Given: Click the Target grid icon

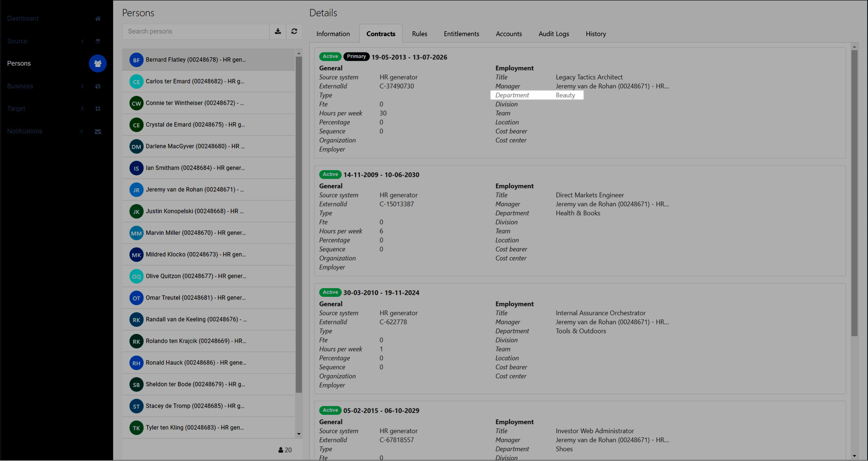Looking at the screenshot, I should 98,109.
